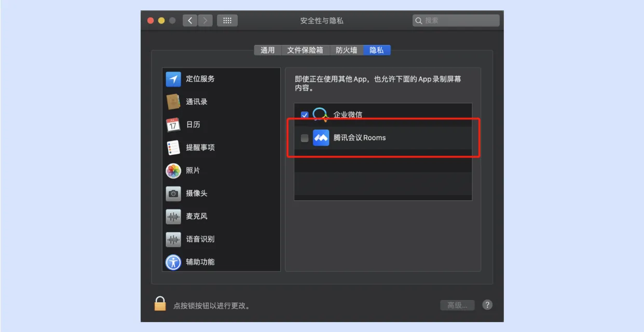
Task: Uncheck the 企业微信 screen recording checkbox
Action: tap(305, 115)
